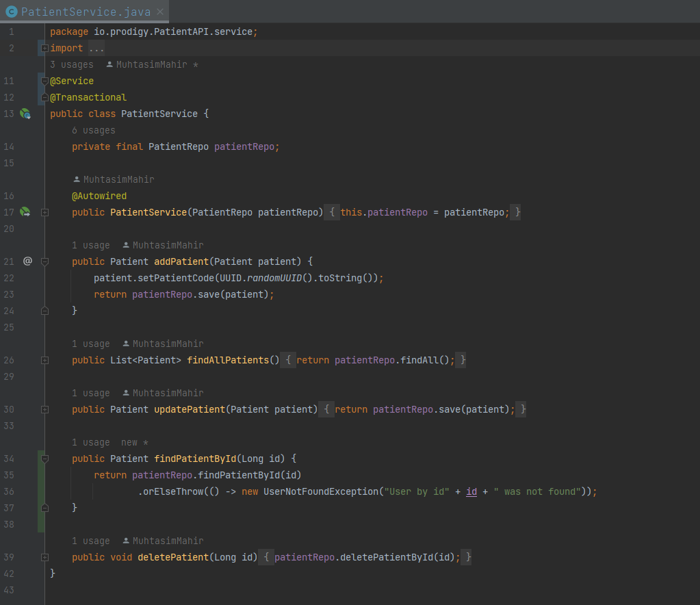Click author icon next to MuhtasimMahir above @Service
This screenshot has width=700, height=605.
(109, 65)
